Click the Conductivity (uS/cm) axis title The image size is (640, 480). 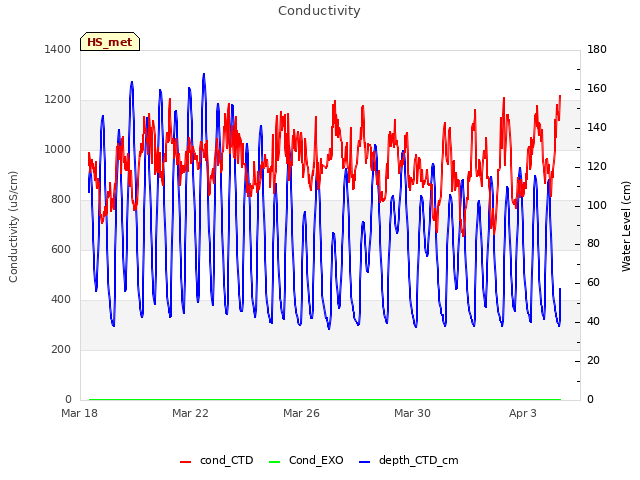(13, 227)
